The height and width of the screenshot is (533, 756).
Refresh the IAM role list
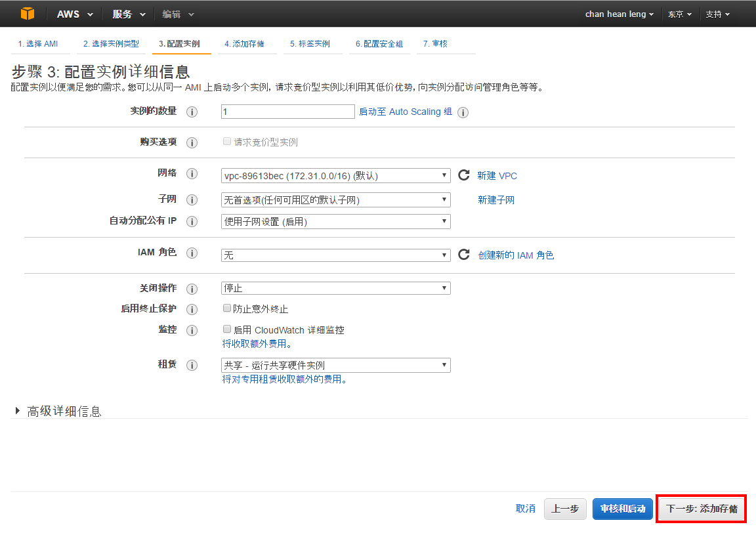[464, 254]
